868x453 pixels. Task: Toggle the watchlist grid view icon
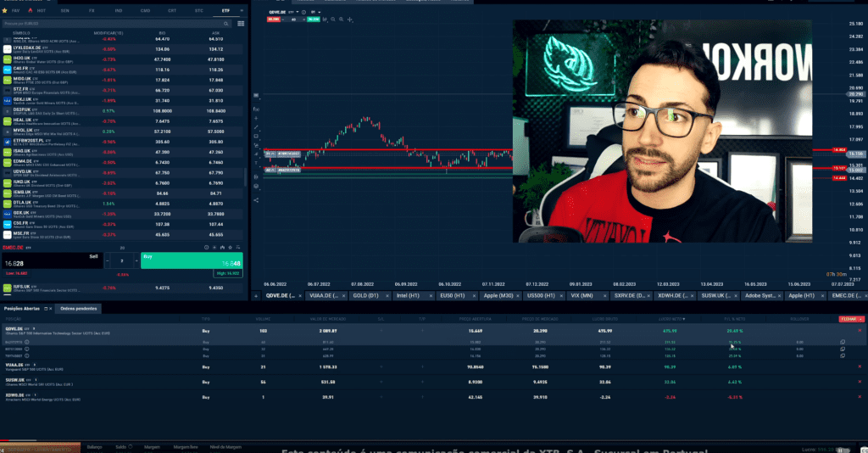point(242,23)
